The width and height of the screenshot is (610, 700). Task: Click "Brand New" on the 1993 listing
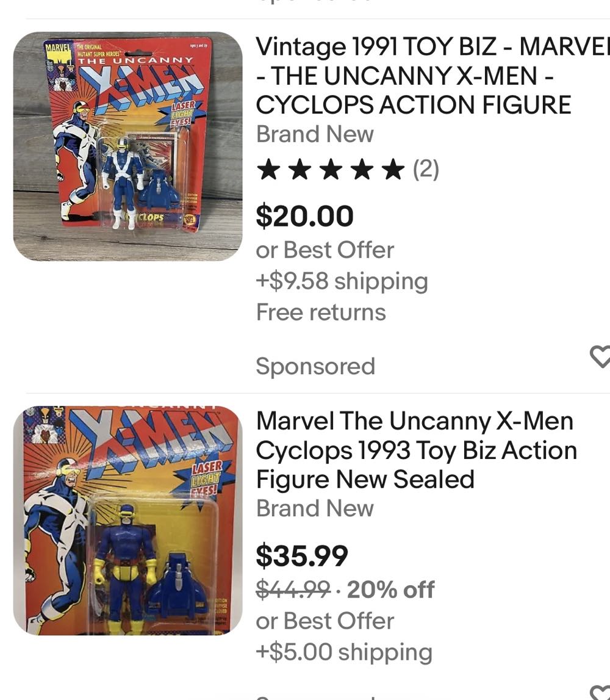point(315,508)
